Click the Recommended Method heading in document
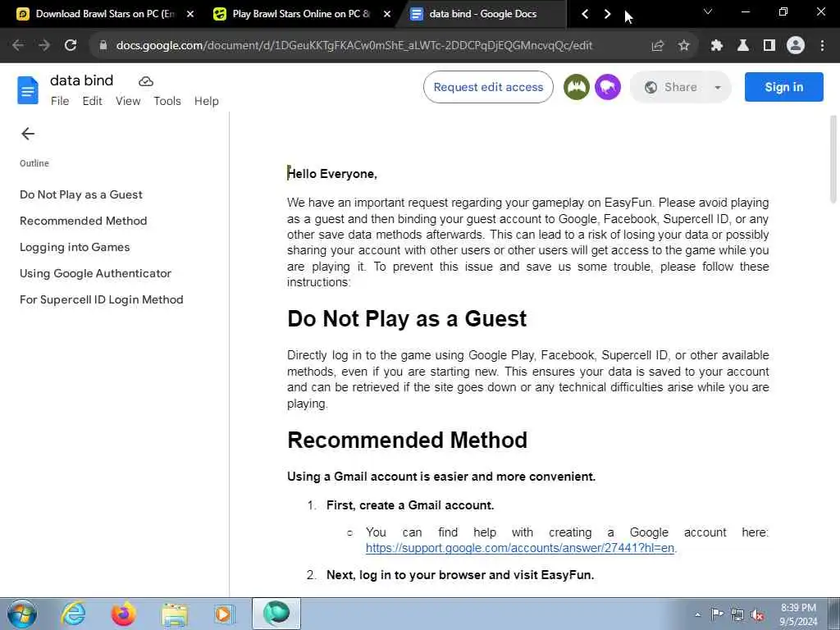 tap(407, 441)
